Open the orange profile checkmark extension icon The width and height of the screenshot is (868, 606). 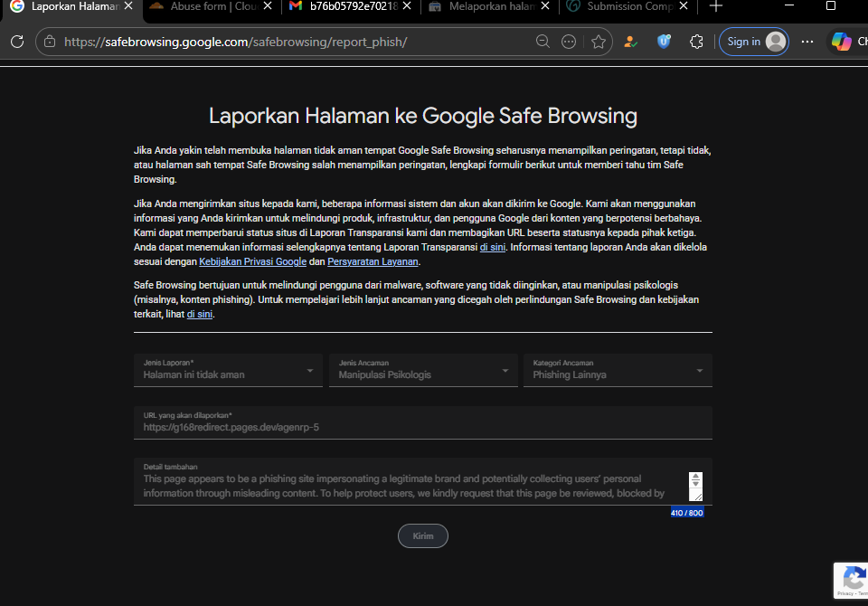(630, 42)
